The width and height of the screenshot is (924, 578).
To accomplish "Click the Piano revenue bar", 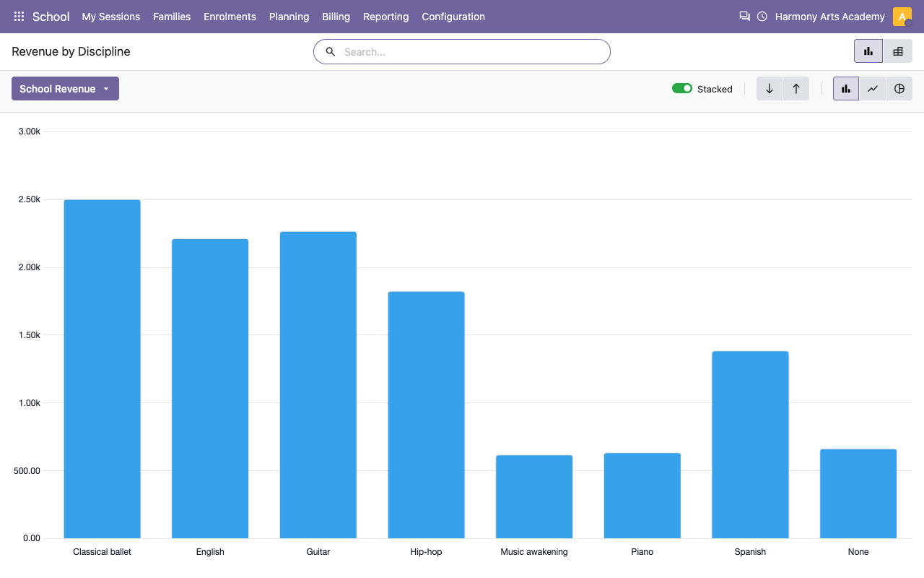I will tap(642, 496).
